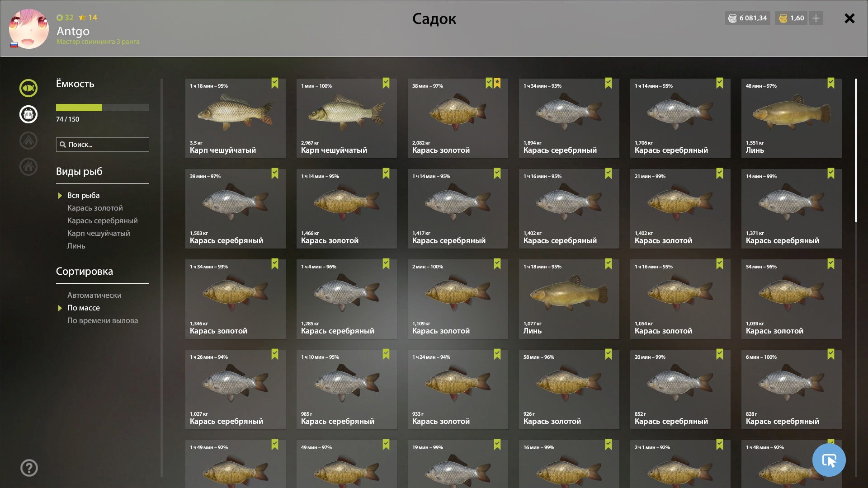
Task: Click the silver coins balance icon
Action: (732, 18)
